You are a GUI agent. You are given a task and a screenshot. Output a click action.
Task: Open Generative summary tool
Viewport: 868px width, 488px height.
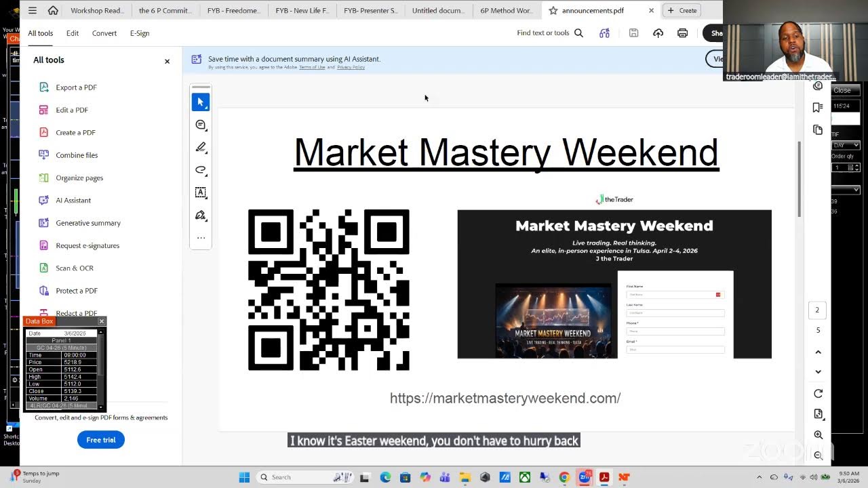click(88, 223)
